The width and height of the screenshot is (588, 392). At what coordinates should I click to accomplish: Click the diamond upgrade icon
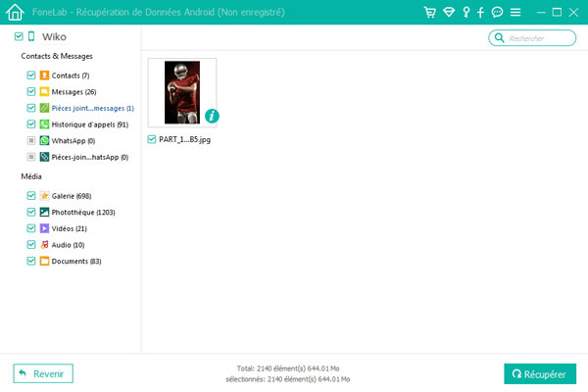click(449, 13)
